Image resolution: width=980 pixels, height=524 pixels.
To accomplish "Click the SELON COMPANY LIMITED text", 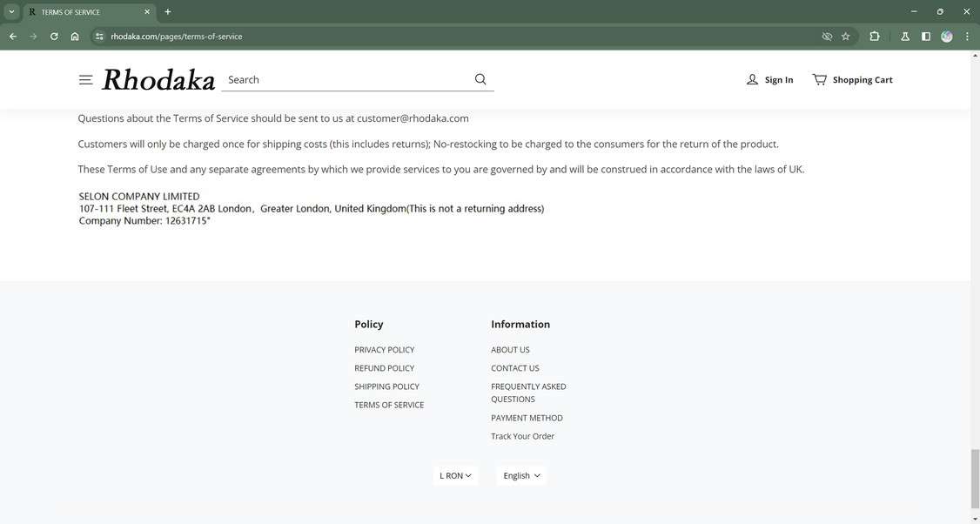I will [139, 197].
